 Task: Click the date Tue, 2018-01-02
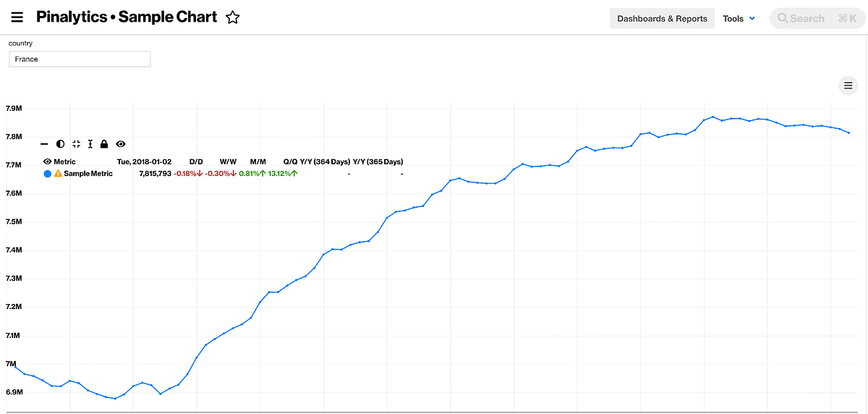144,161
